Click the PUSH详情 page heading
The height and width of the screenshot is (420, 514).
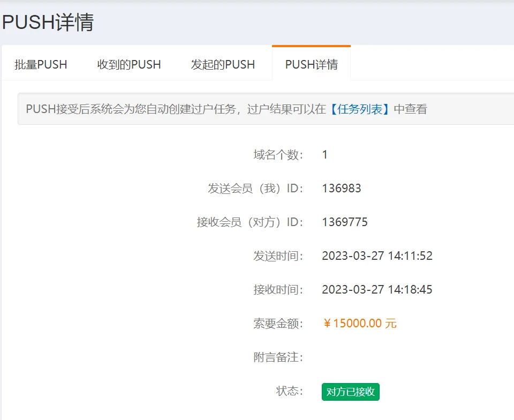pyautogui.click(x=48, y=22)
